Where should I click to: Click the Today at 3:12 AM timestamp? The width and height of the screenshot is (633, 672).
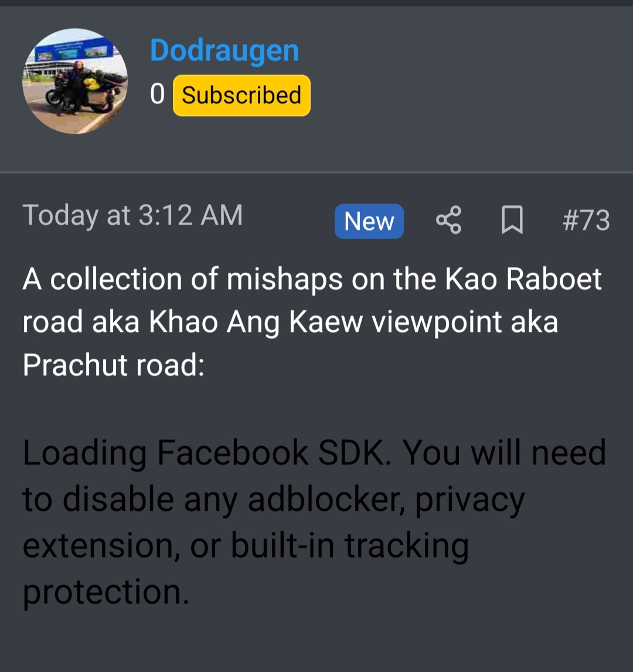[132, 216]
